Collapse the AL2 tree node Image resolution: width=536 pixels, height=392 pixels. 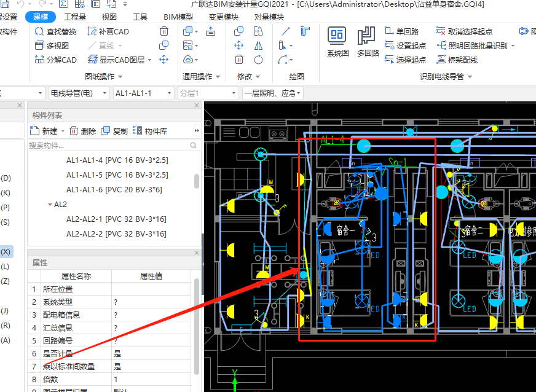[50, 205]
